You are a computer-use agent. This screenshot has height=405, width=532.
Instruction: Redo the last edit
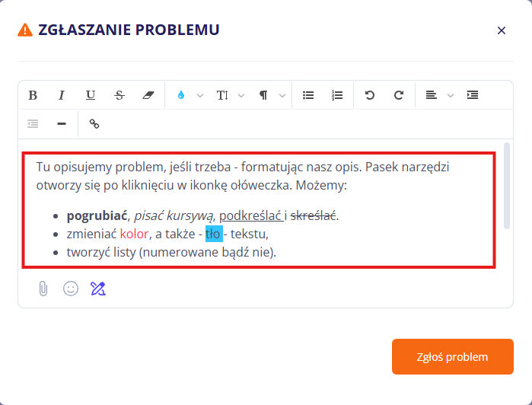pos(399,95)
